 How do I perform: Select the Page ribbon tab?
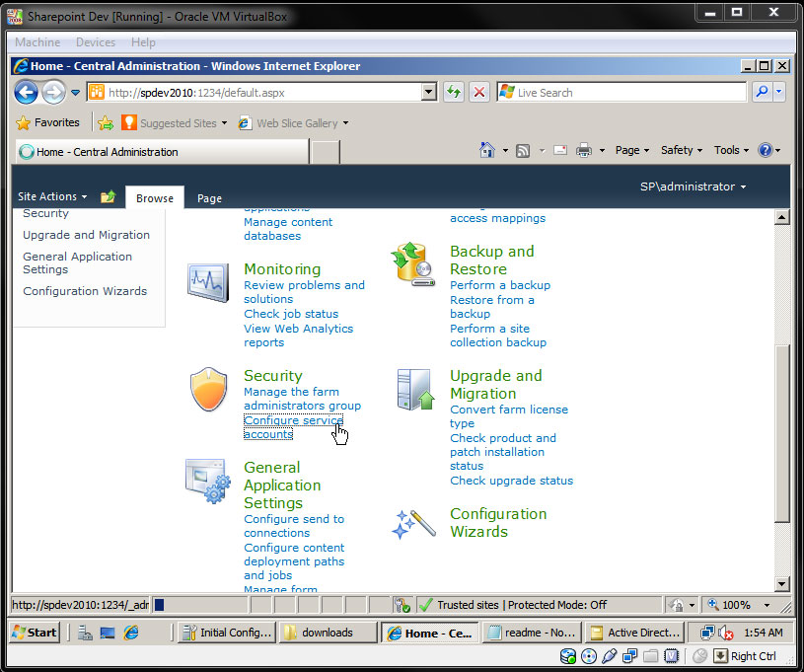[209, 198]
